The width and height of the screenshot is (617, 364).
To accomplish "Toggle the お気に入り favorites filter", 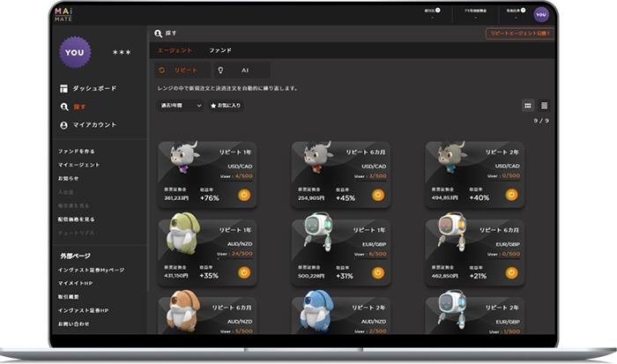I will coord(226,106).
